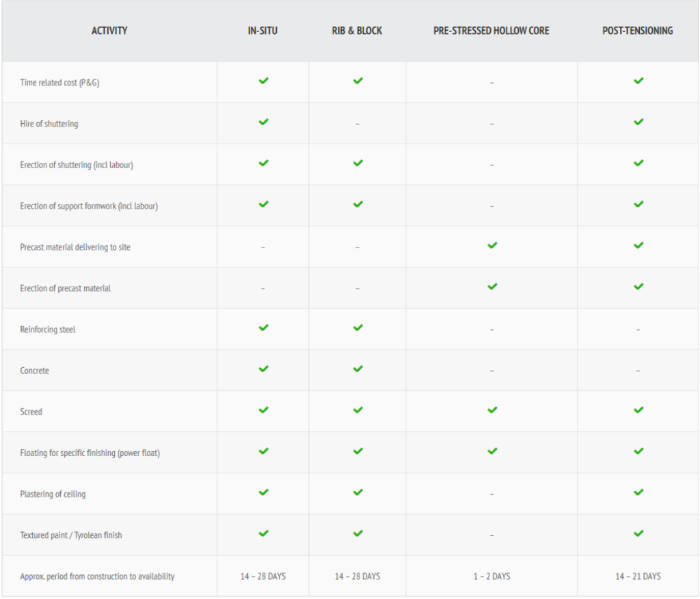Click the In-Situ checkmark for Reinforcing steel

[263, 328]
